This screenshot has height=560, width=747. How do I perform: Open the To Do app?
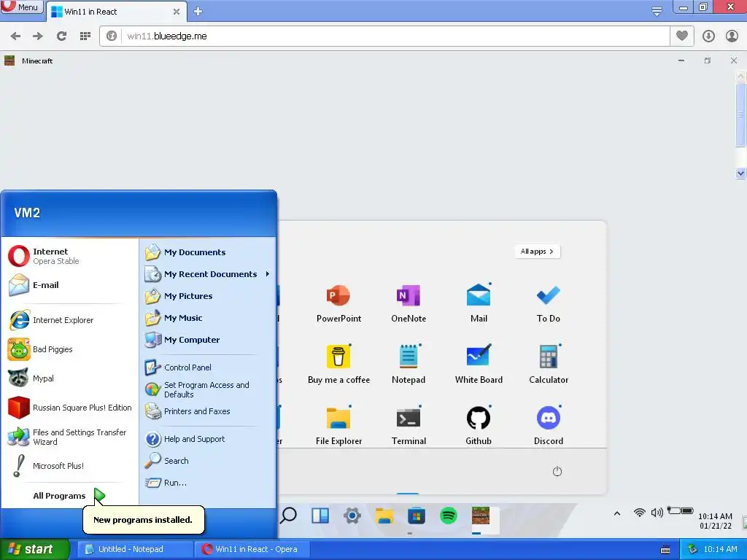coord(549,296)
